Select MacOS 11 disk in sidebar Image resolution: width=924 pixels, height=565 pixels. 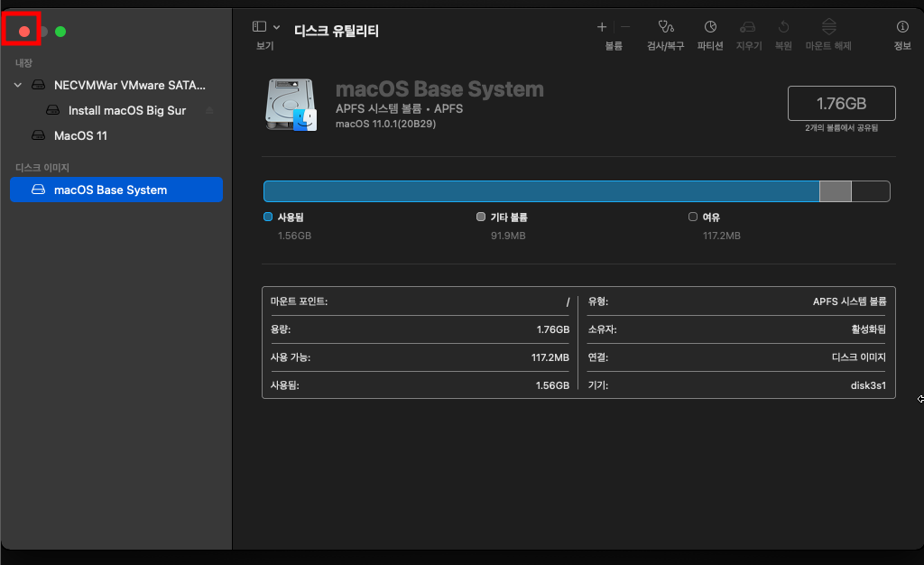point(116,135)
